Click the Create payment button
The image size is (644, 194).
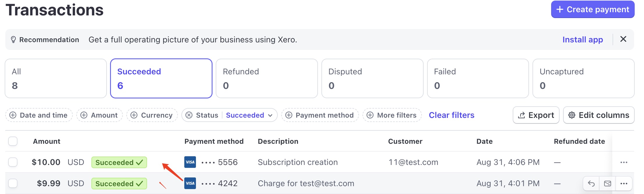(x=592, y=9)
